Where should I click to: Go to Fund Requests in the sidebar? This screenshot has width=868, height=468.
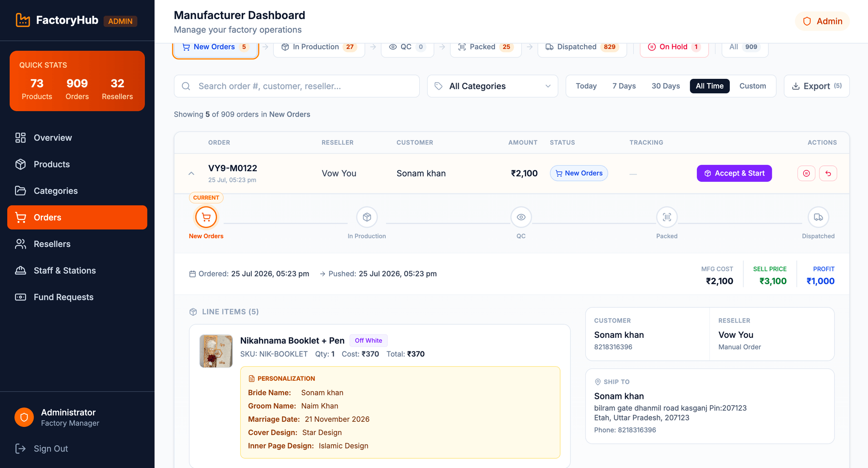tap(77, 297)
